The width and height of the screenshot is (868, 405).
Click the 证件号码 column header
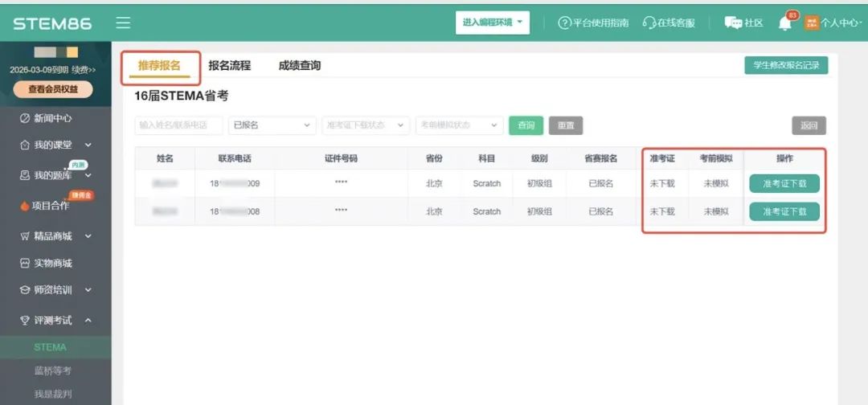tap(341, 159)
